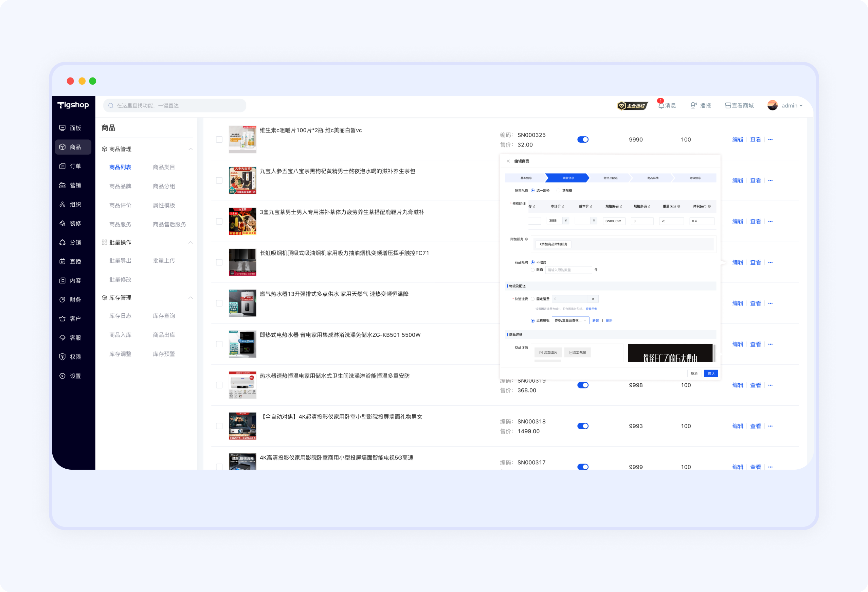Focus the top function search field
Image resolution: width=868 pixels, height=592 pixels.
click(175, 105)
